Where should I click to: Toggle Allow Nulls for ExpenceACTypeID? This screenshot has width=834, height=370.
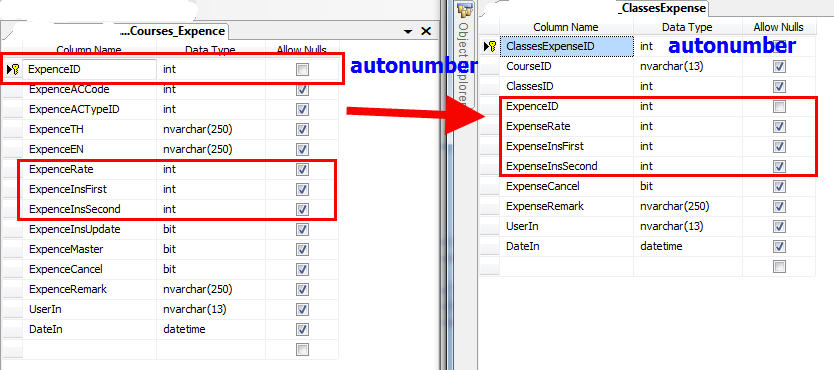coord(302,110)
